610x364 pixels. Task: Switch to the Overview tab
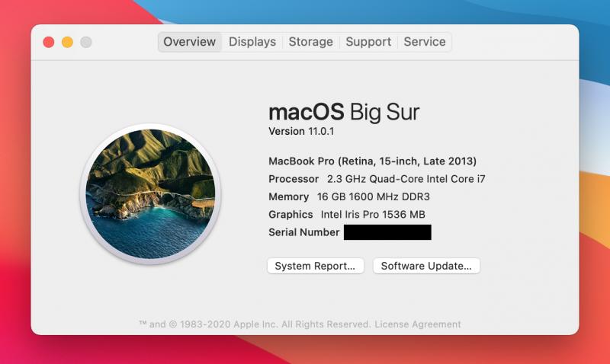click(190, 42)
